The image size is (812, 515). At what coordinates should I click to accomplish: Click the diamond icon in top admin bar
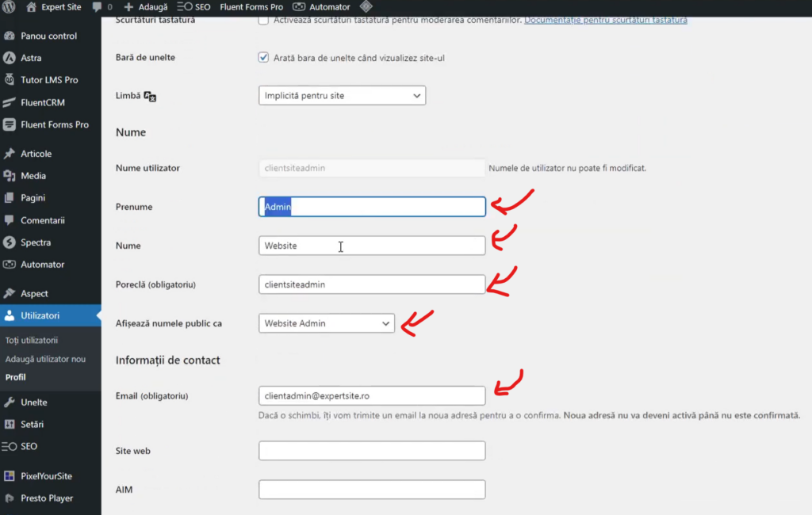click(366, 7)
